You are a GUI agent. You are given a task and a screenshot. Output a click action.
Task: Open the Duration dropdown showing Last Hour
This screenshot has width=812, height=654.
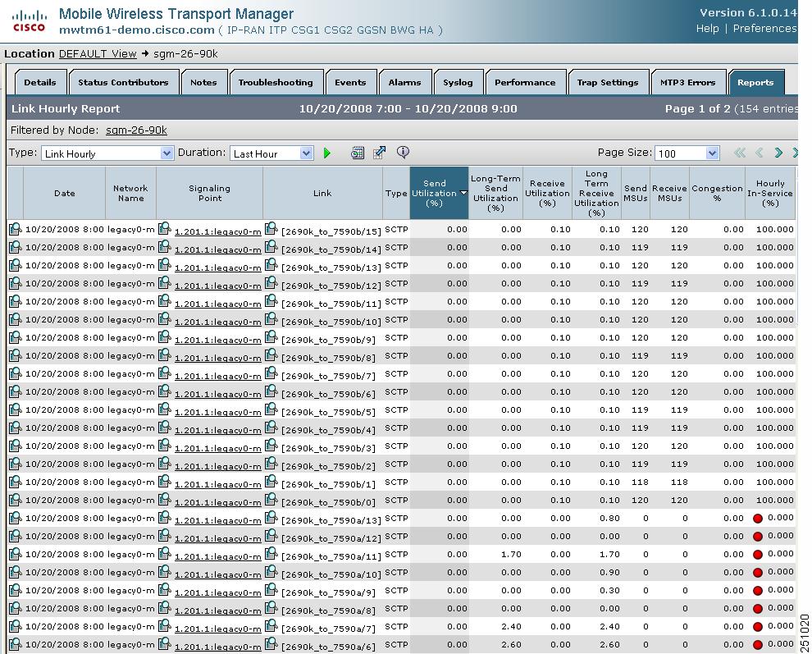coord(271,153)
